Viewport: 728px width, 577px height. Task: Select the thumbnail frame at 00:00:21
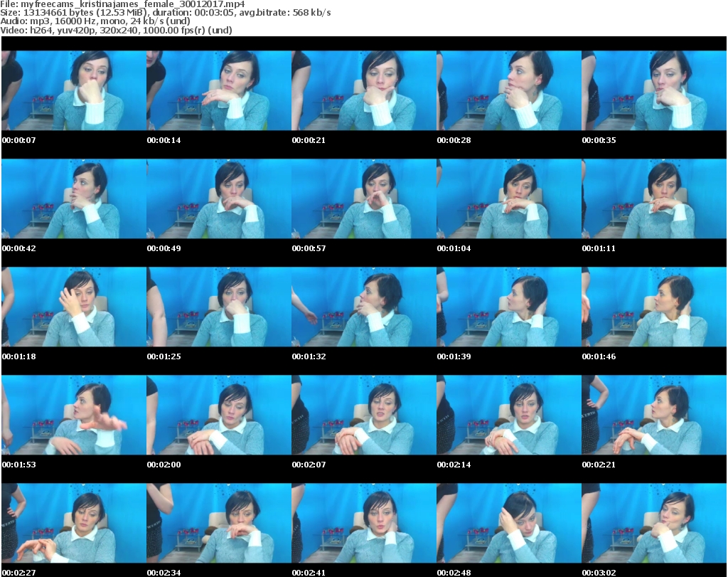point(364,90)
